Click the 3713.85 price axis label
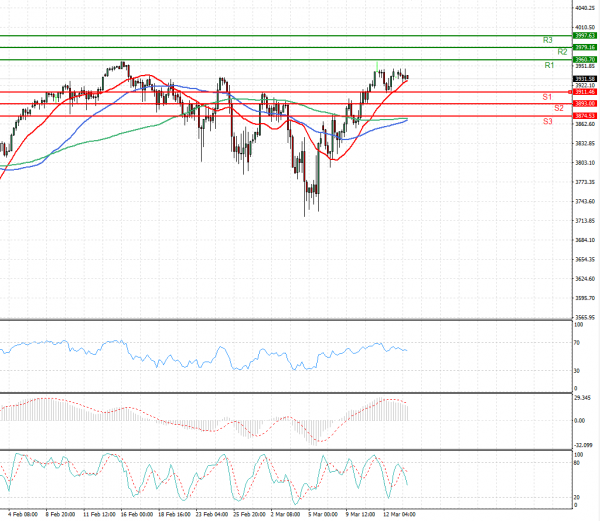 (x=585, y=221)
